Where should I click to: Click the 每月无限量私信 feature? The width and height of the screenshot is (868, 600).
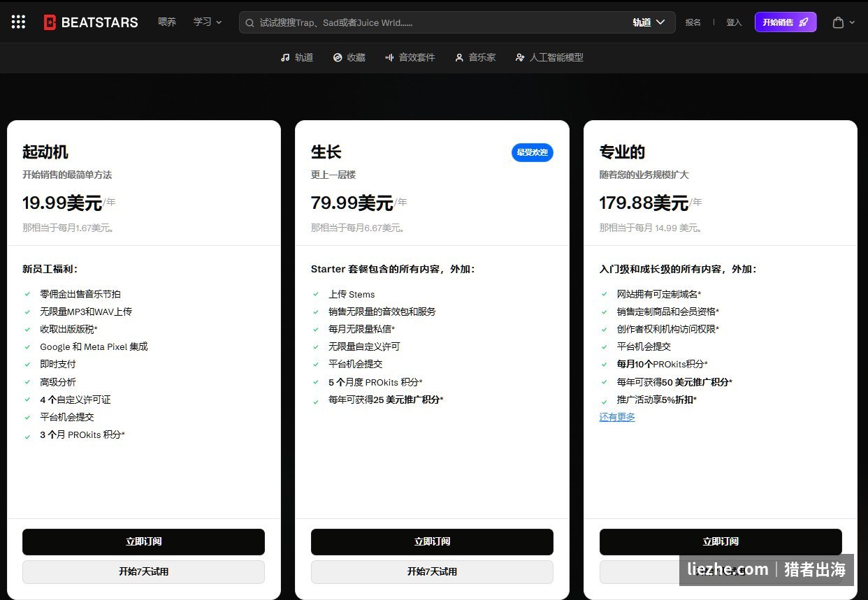point(361,329)
